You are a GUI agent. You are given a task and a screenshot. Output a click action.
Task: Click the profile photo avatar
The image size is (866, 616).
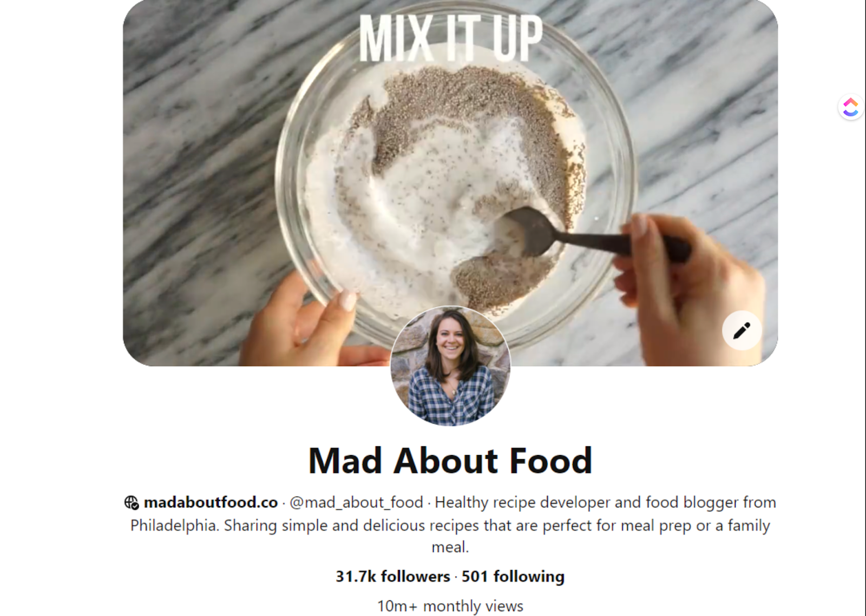450,366
